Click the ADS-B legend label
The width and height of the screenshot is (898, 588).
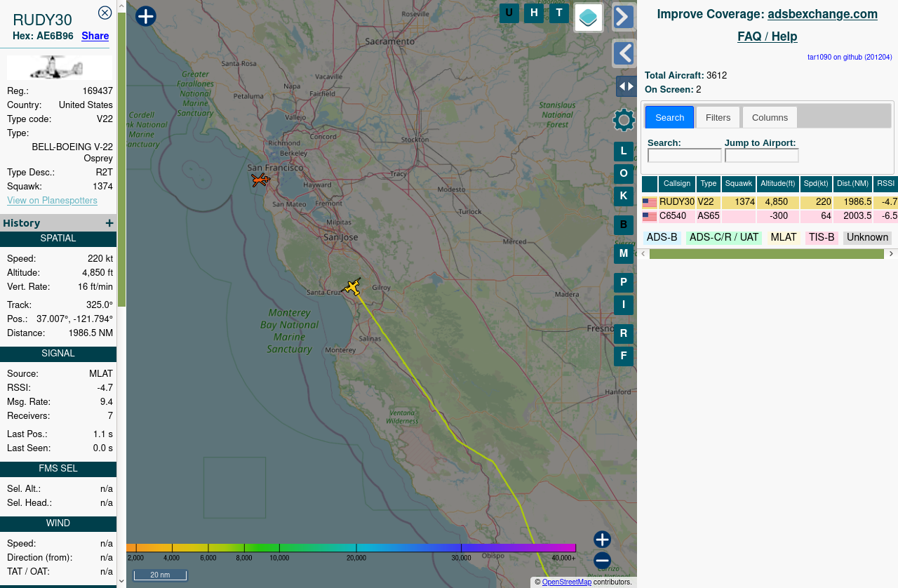662,238
